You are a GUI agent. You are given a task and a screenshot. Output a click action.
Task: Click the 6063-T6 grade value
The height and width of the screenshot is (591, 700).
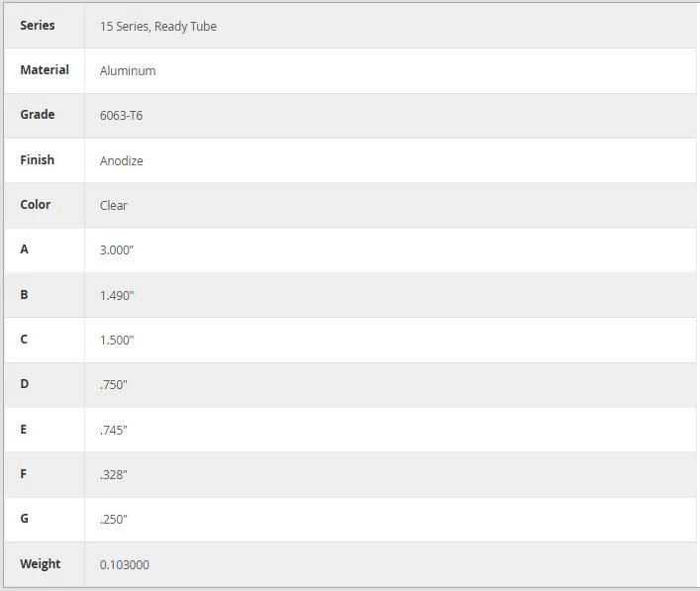click(x=121, y=116)
